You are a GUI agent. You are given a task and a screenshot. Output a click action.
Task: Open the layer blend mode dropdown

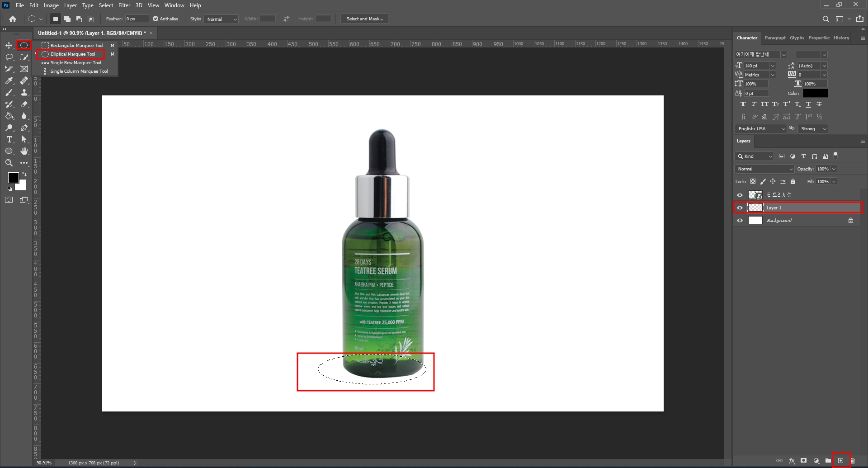764,169
